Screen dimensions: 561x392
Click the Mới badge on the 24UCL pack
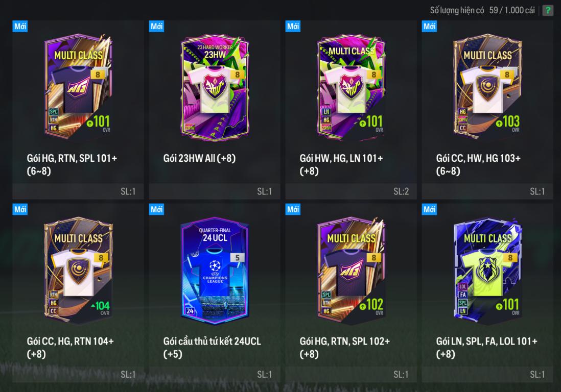pos(156,209)
